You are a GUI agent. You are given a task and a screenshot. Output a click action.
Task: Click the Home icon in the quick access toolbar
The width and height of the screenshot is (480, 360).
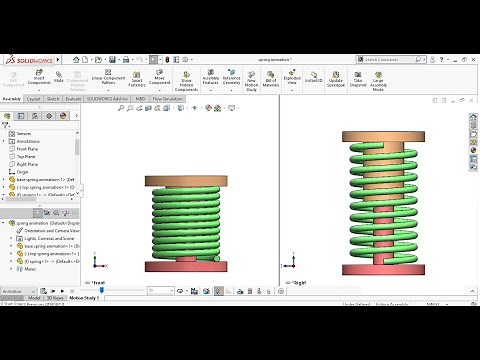pyautogui.click(x=76, y=60)
